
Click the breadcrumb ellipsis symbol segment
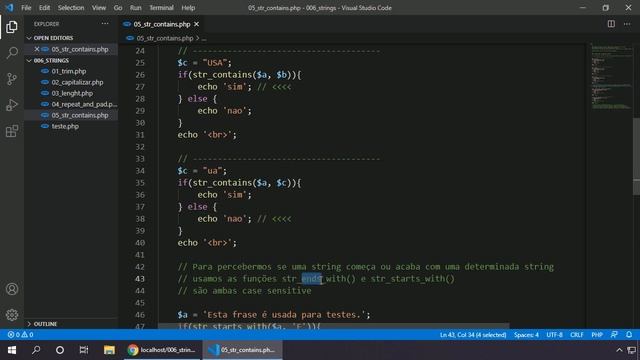click(x=204, y=38)
